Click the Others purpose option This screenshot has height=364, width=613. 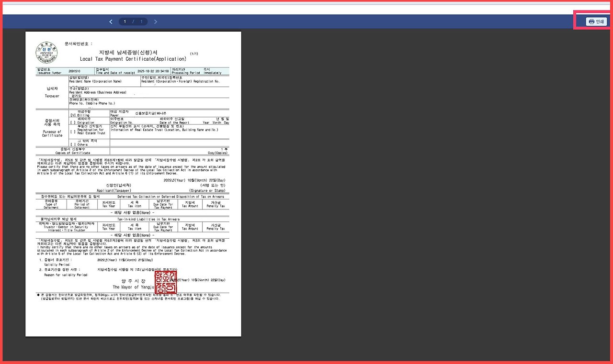79,144
